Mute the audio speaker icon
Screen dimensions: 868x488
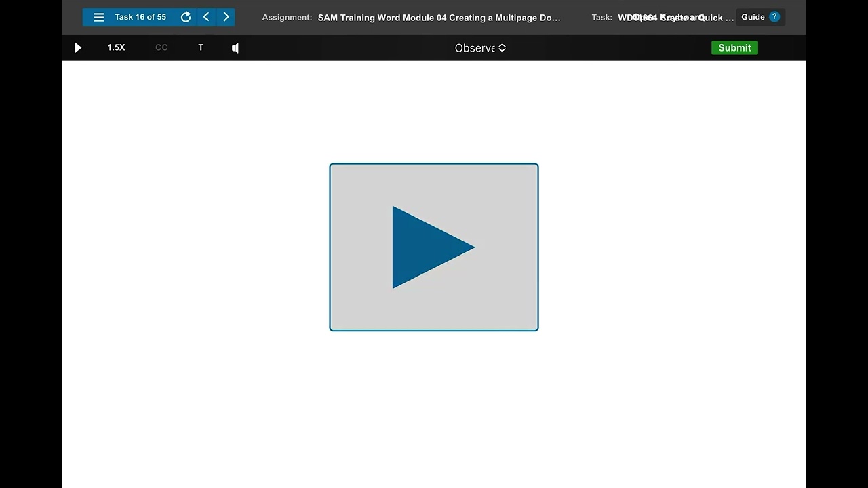(235, 47)
